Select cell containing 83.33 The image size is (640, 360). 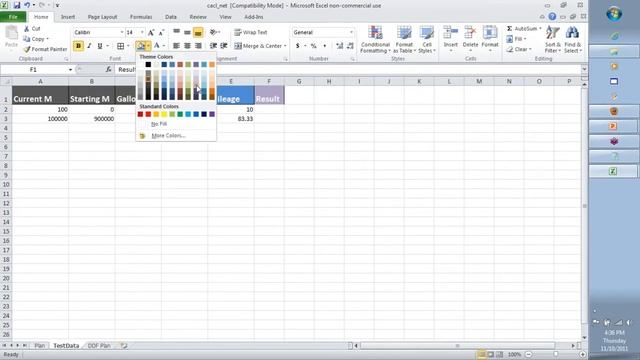pyautogui.click(x=231, y=119)
